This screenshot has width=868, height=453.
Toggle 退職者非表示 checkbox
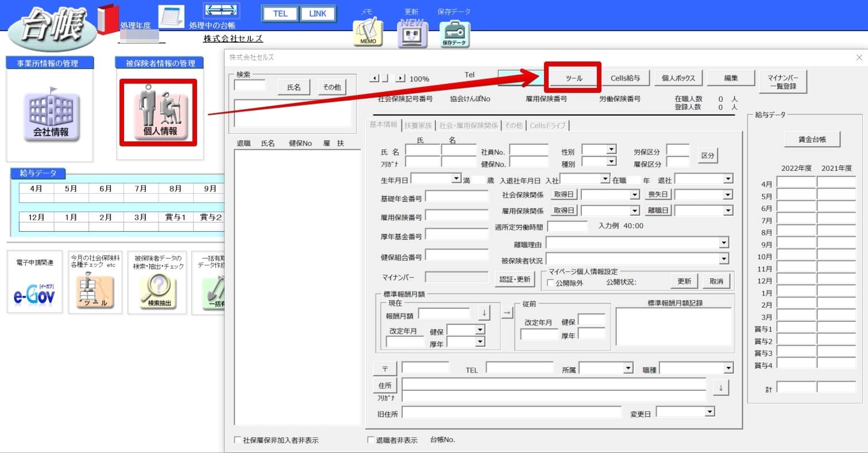(x=371, y=440)
